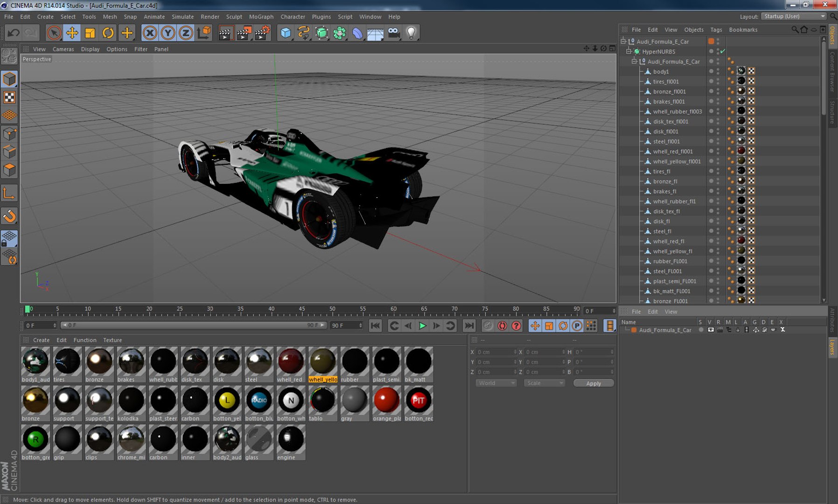
Task: Switch to Model mode in left toolbar
Action: 10,79
